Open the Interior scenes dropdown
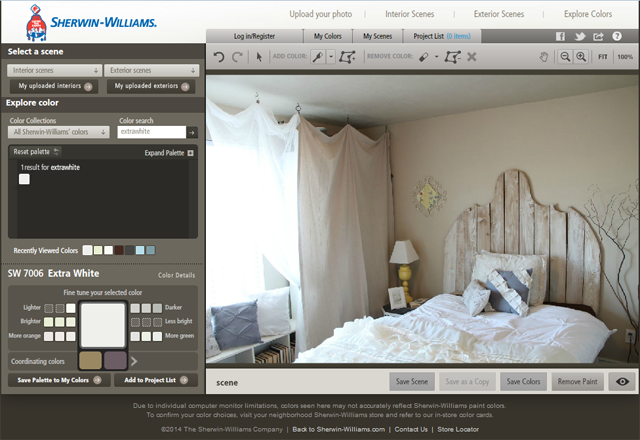 54,70
